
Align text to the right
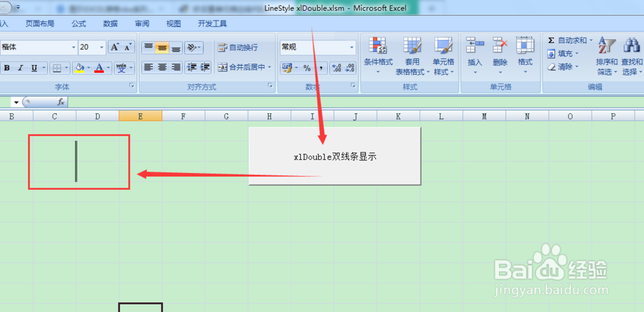point(176,68)
